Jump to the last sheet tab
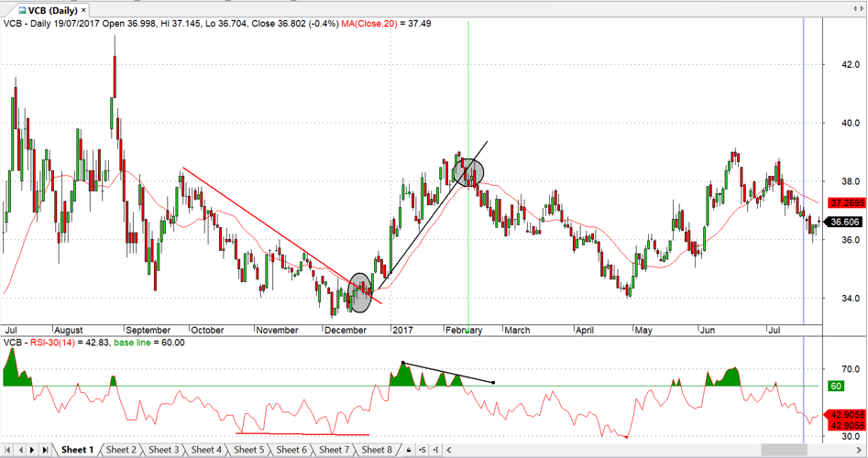Viewport: 868px width, 458px height. click(x=45, y=451)
